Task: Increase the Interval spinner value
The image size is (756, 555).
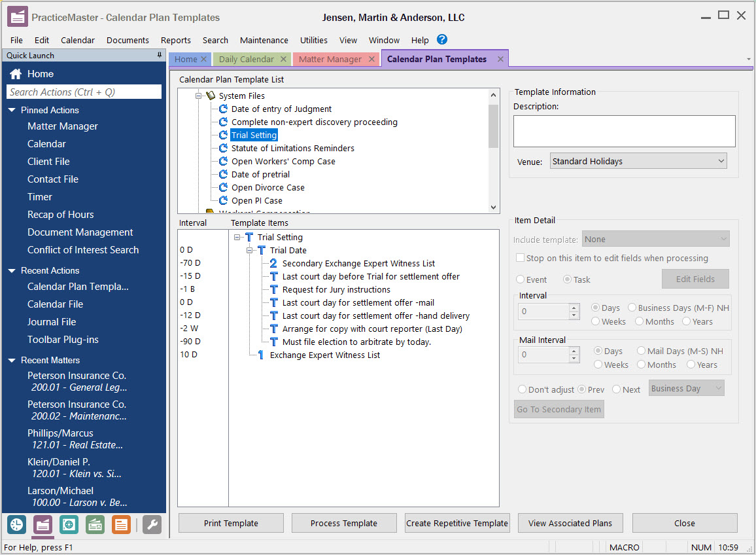Action: click(x=574, y=308)
